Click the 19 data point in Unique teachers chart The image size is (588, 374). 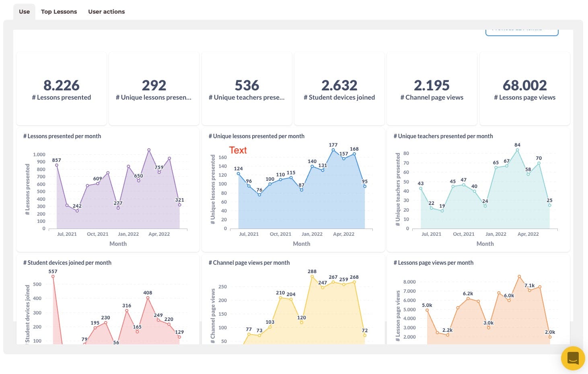click(x=442, y=211)
